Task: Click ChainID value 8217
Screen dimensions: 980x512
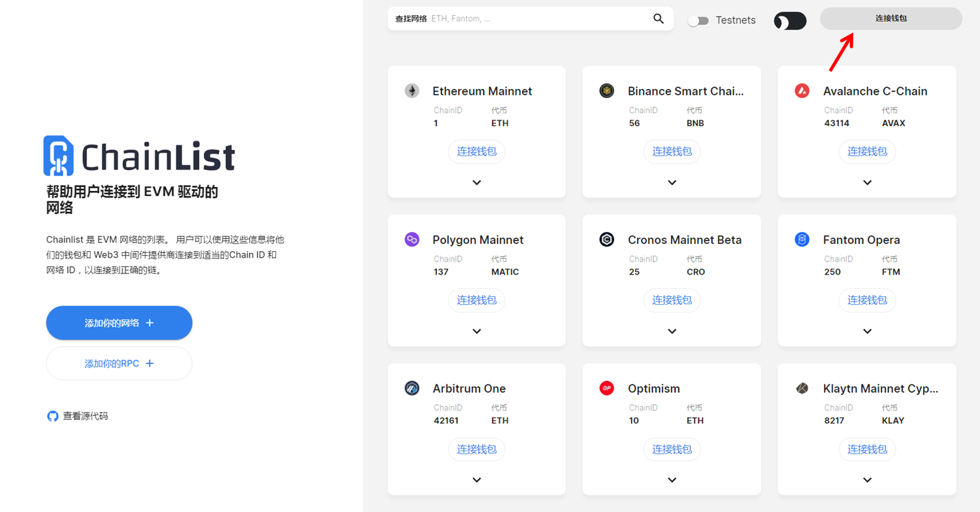Action: [x=834, y=420]
